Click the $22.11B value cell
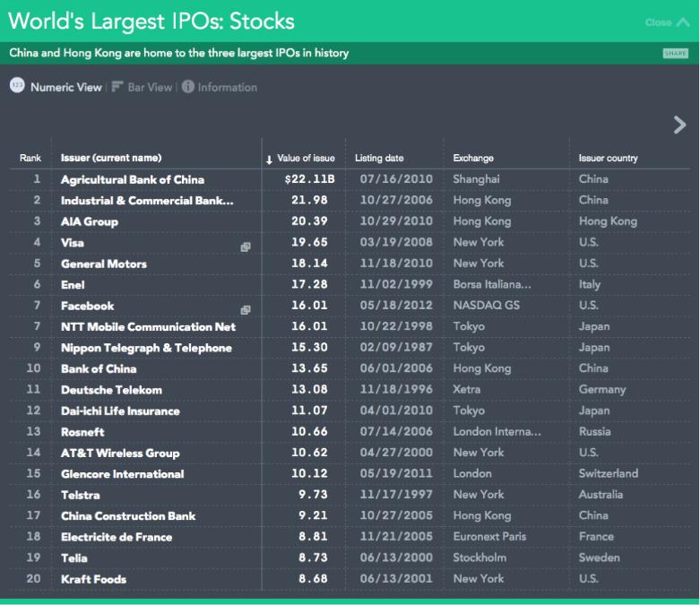 [x=309, y=179]
